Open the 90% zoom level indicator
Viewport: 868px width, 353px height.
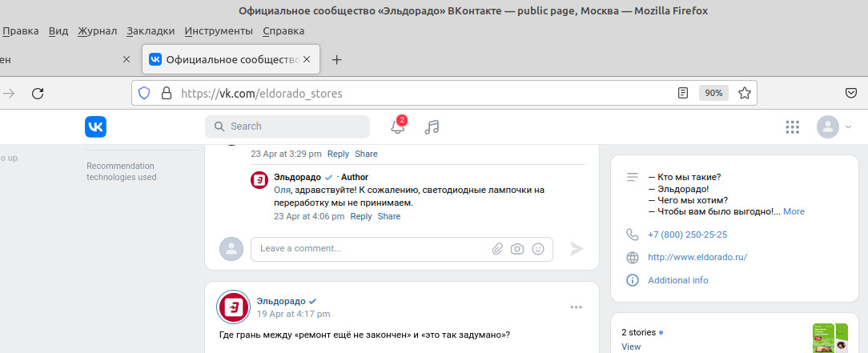click(713, 93)
